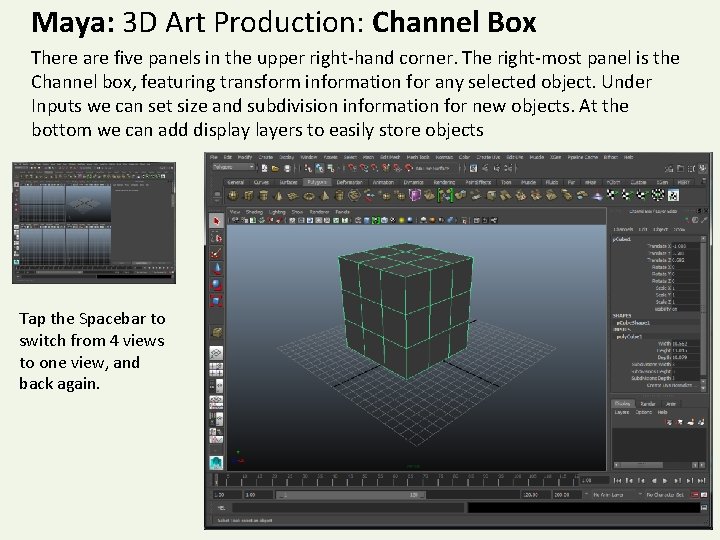Toggle Snap to points magnet
This screenshot has width=720, height=540.
374,169
